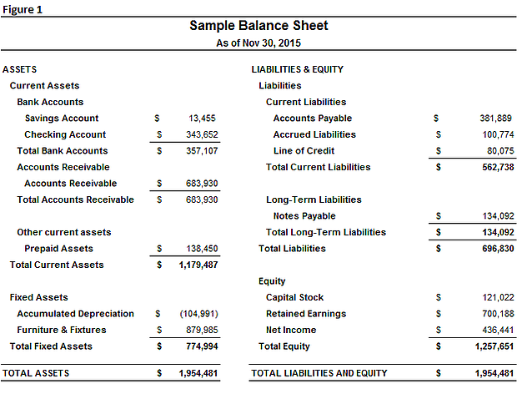This screenshot has width=532, height=399.
Task: Click the Prepaid Assets value 138,450
Action: (x=201, y=249)
